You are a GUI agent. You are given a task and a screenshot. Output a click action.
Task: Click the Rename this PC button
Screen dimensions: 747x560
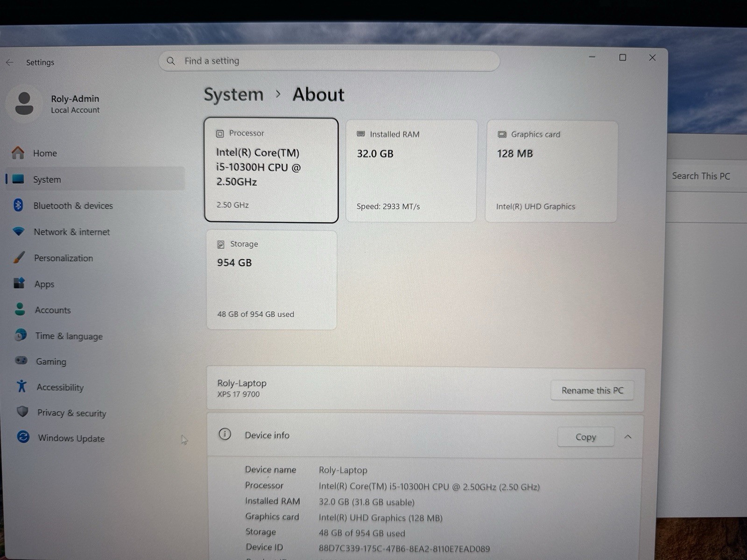tap(592, 390)
